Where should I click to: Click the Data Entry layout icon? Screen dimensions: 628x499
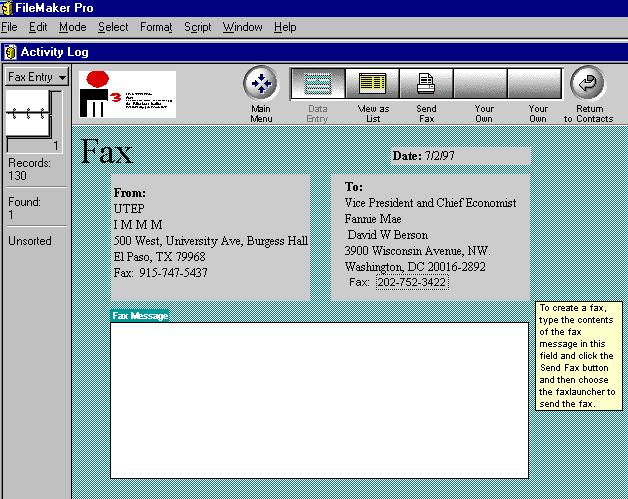[x=317, y=83]
